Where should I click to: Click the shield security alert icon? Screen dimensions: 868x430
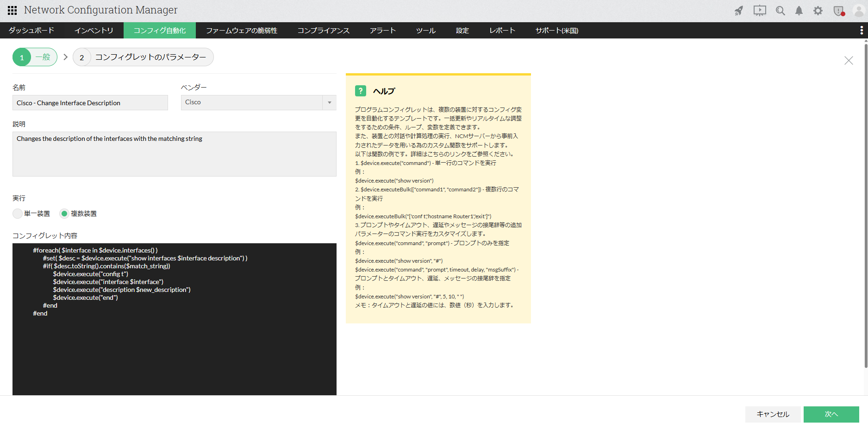pyautogui.click(x=838, y=11)
